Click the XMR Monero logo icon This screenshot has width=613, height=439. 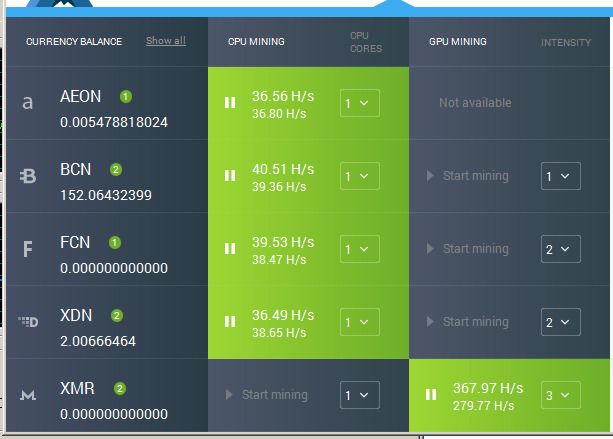click(28, 395)
